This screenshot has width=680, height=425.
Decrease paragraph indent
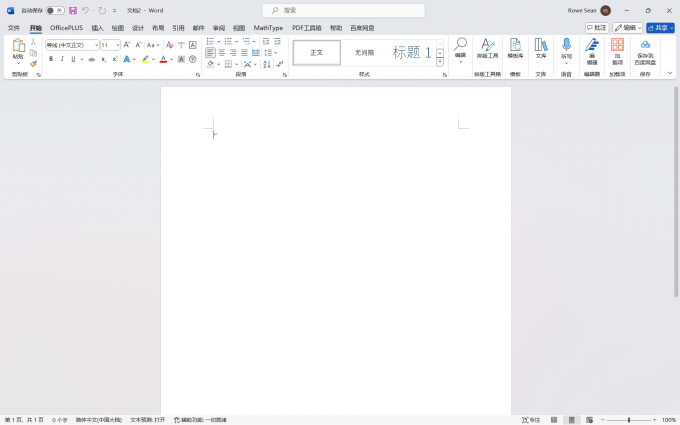coord(266,41)
